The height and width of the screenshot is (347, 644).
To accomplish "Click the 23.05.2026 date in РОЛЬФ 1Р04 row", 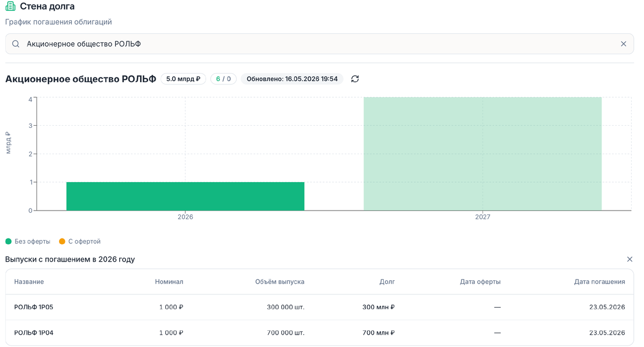I will [607, 333].
